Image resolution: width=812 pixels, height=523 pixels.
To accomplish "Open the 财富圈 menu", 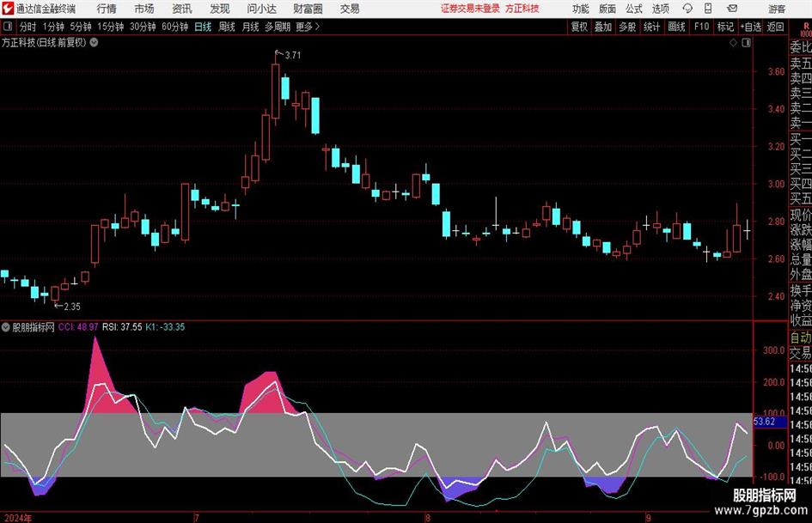I will pyautogui.click(x=308, y=9).
